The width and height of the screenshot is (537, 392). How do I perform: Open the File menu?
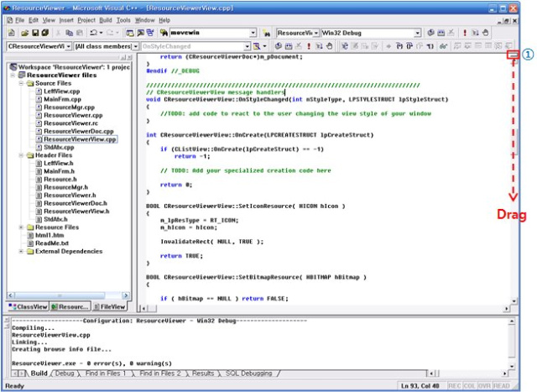tap(19, 20)
